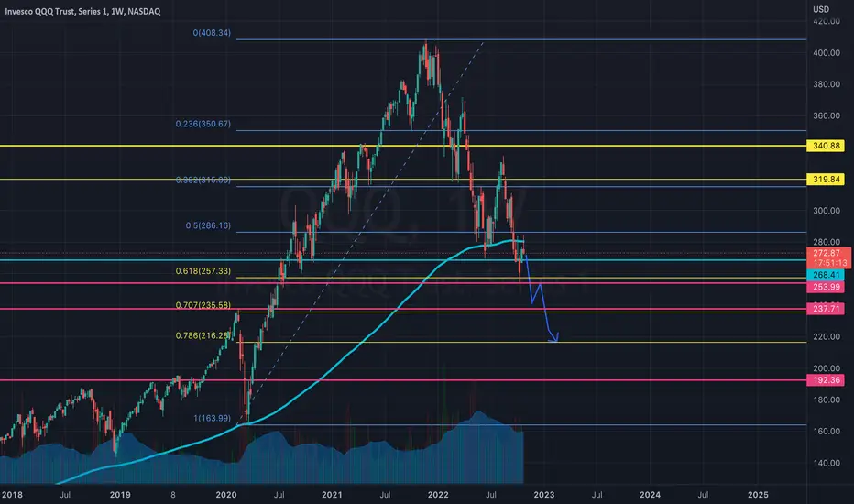The width and height of the screenshot is (854, 504).
Task: Select the 192.36 pink price label
Action: 826,380
